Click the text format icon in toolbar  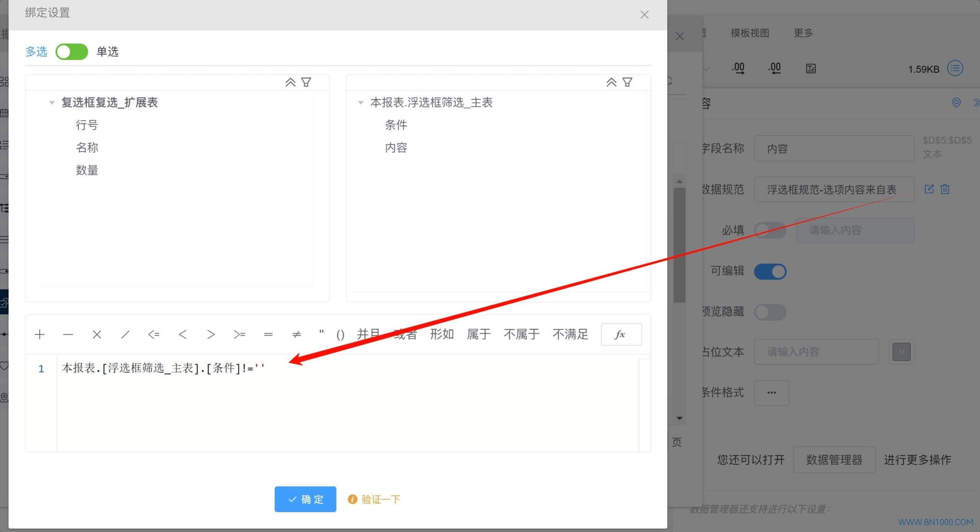coord(811,69)
